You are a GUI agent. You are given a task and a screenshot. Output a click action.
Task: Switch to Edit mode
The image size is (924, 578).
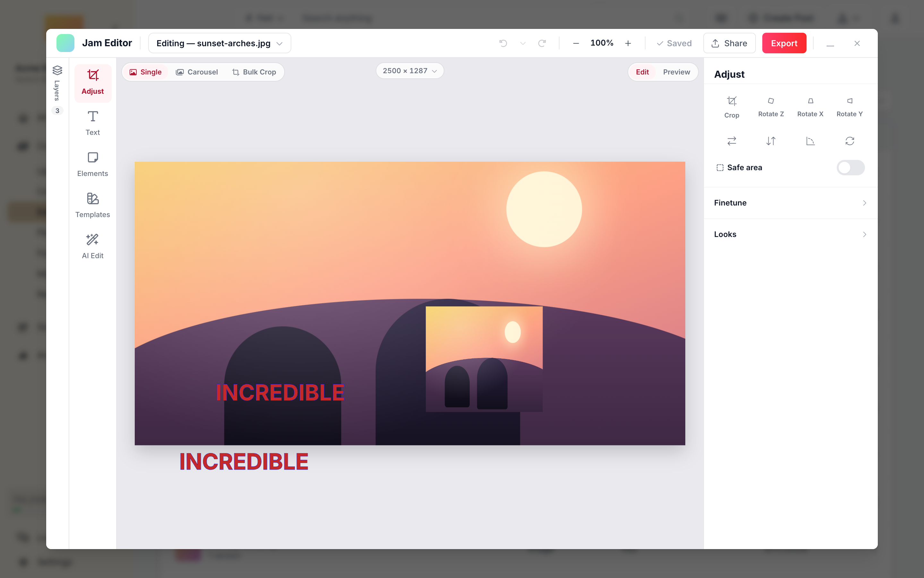[642, 72]
